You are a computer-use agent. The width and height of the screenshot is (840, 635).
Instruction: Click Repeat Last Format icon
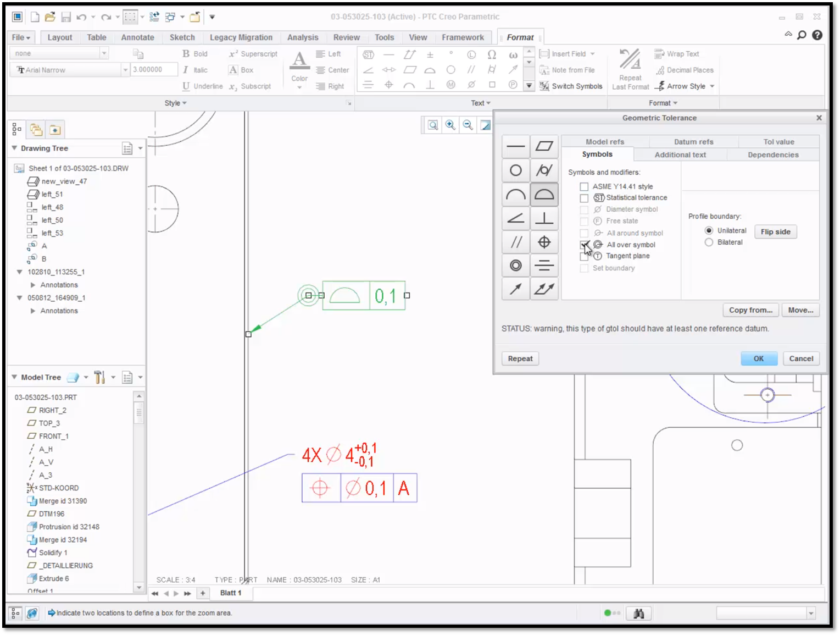(x=630, y=60)
